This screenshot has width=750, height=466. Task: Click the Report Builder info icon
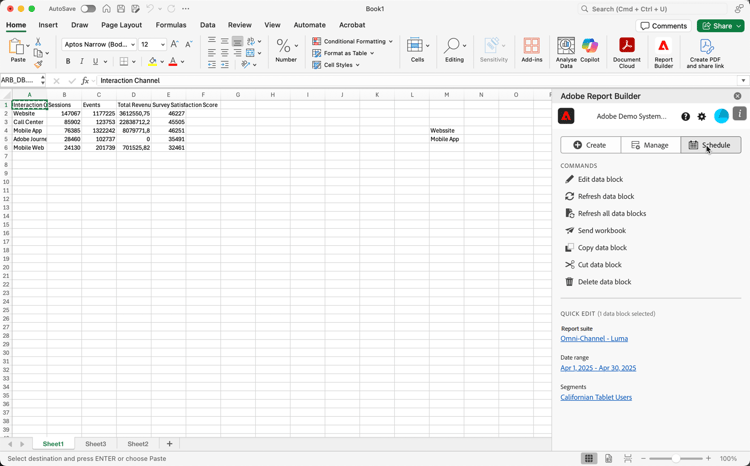point(739,114)
